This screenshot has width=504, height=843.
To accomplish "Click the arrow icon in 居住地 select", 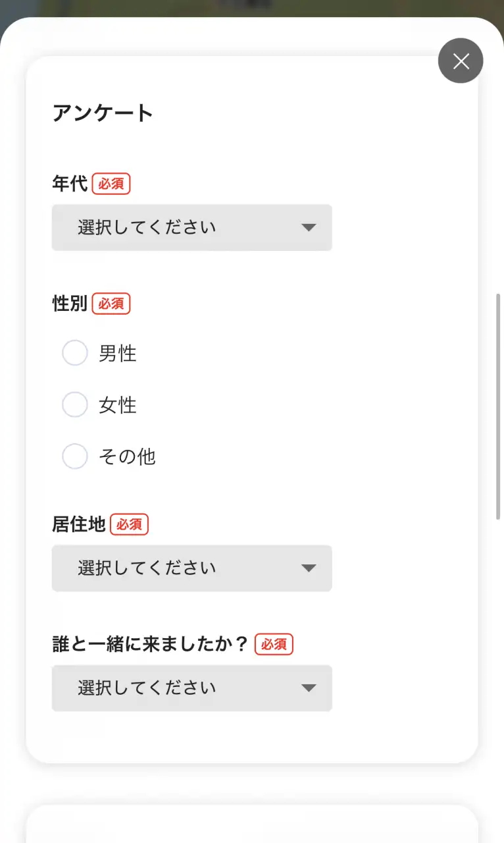I will point(309,568).
